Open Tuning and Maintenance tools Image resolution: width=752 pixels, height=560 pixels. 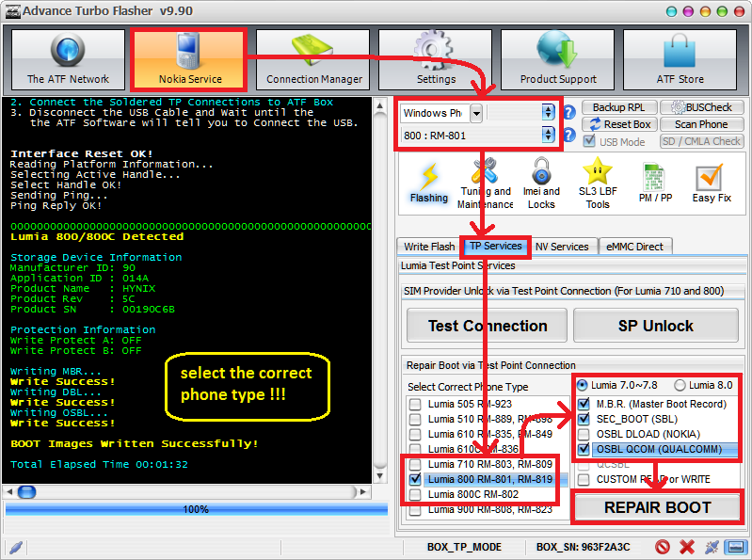pos(485,184)
